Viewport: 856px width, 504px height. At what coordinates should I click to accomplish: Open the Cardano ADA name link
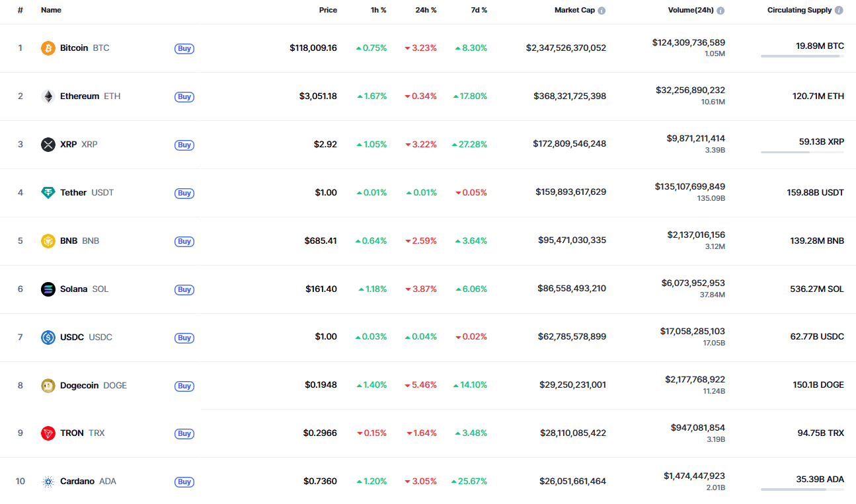pos(88,482)
